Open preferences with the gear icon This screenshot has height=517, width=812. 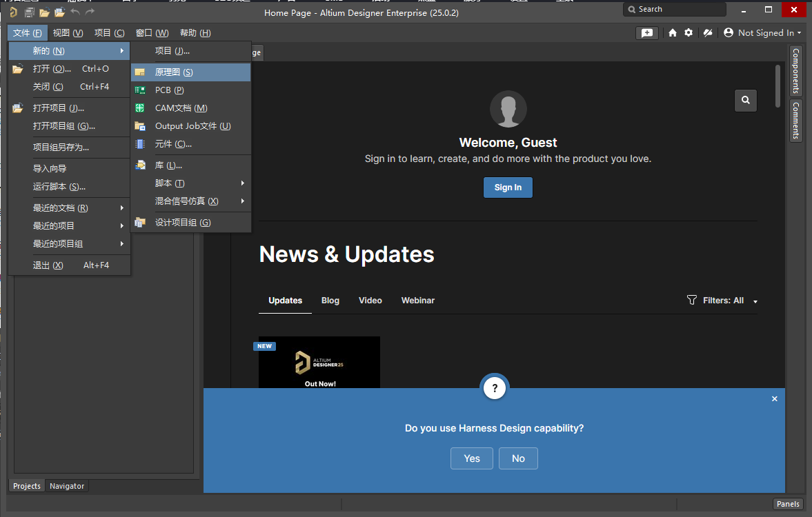tap(689, 32)
